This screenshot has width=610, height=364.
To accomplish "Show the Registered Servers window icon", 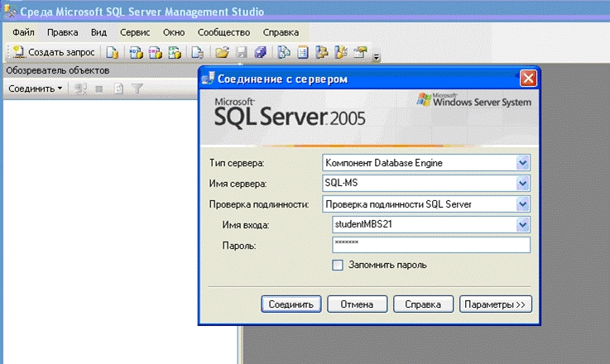I will (x=284, y=52).
